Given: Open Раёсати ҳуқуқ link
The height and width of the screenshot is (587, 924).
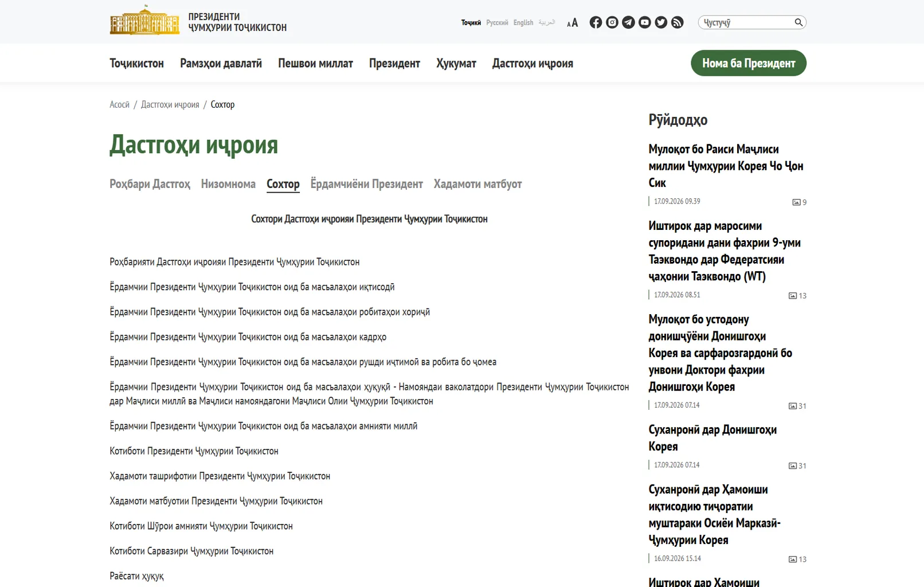Looking at the screenshot, I should click(x=136, y=576).
